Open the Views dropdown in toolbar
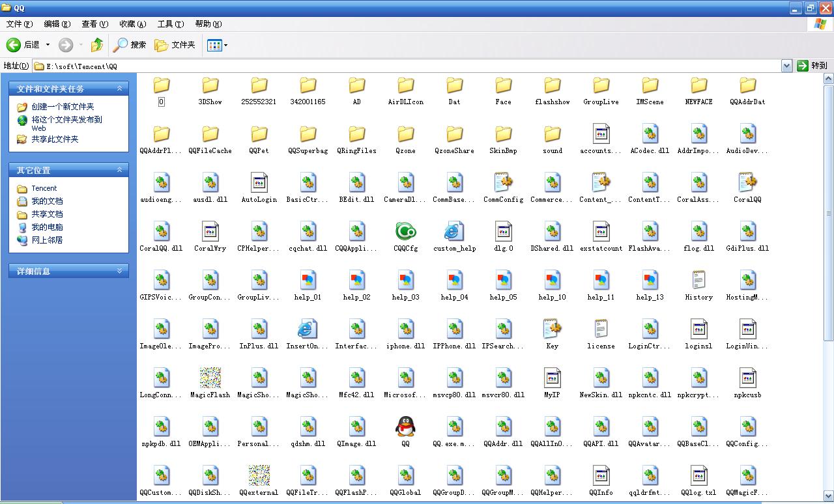Image resolution: width=834 pixels, height=504 pixels. point(217,45)
